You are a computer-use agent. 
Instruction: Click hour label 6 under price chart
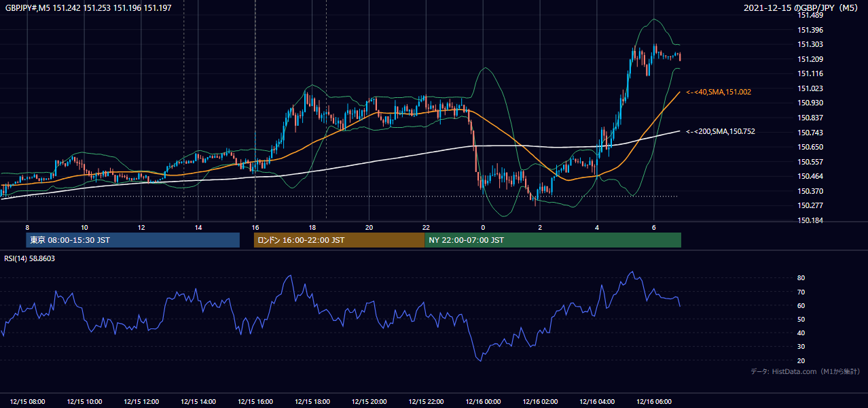point(654,227)
